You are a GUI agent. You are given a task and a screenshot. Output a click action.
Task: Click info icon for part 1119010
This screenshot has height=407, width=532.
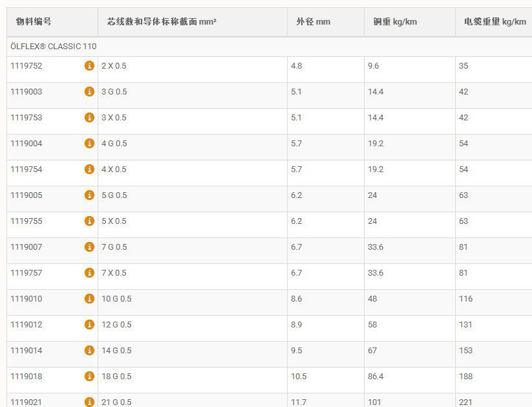click(x=89, y=299)
